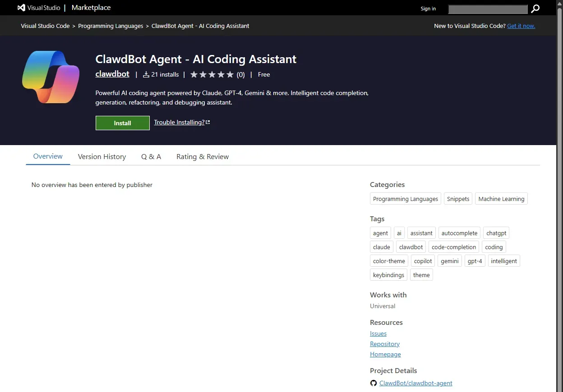Click the Marketplace header link

click(x=91, y=8)
